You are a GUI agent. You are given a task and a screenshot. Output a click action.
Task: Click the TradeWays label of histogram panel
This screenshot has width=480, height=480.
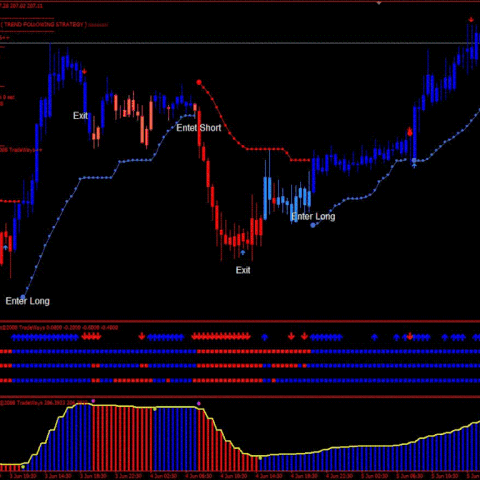click(44, 403)
